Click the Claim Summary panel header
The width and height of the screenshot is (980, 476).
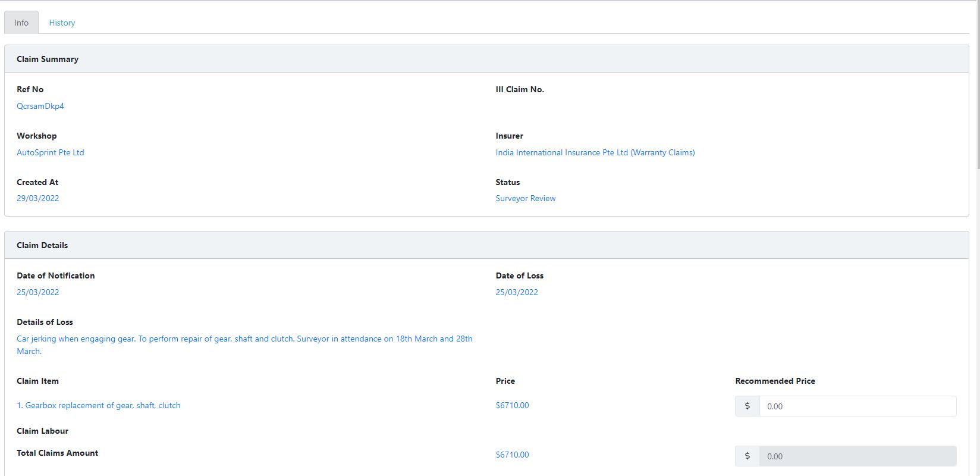point(48,59)
